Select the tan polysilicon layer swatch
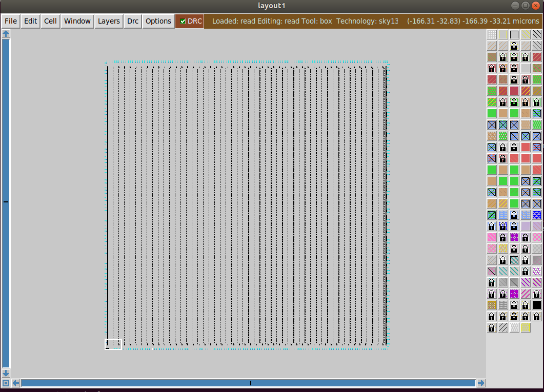The width and height of the screenshot is (544, 392). tap(503, 113)
